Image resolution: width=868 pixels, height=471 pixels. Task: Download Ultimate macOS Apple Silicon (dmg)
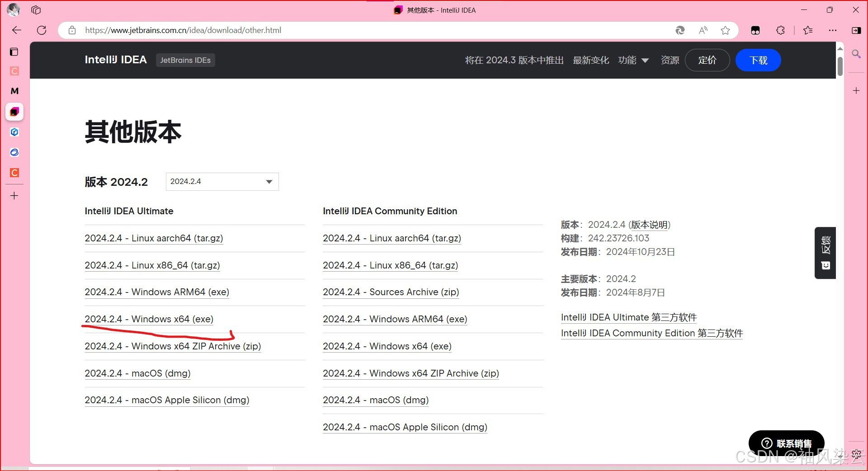tap(167, 400)
